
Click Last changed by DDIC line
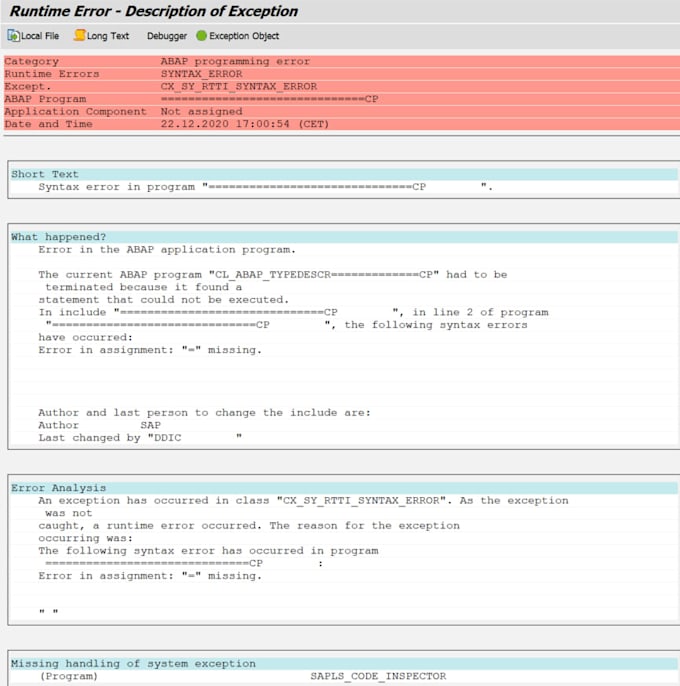[140, 438]
